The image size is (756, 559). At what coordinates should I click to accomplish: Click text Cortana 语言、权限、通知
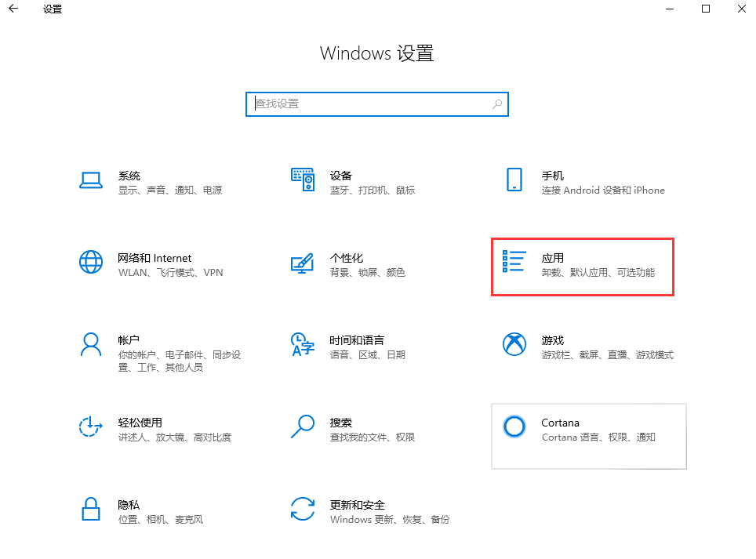point(598,437)
